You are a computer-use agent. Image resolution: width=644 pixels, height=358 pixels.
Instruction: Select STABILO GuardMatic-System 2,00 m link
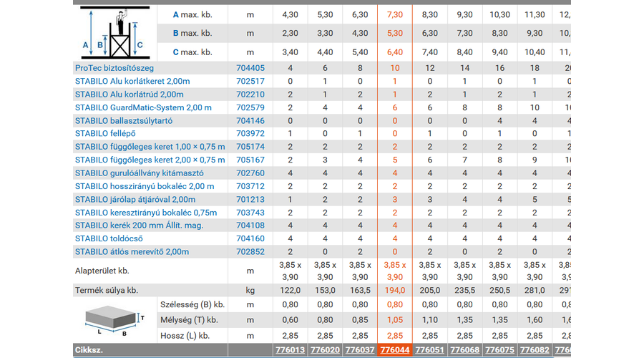(x=143, y=107)
